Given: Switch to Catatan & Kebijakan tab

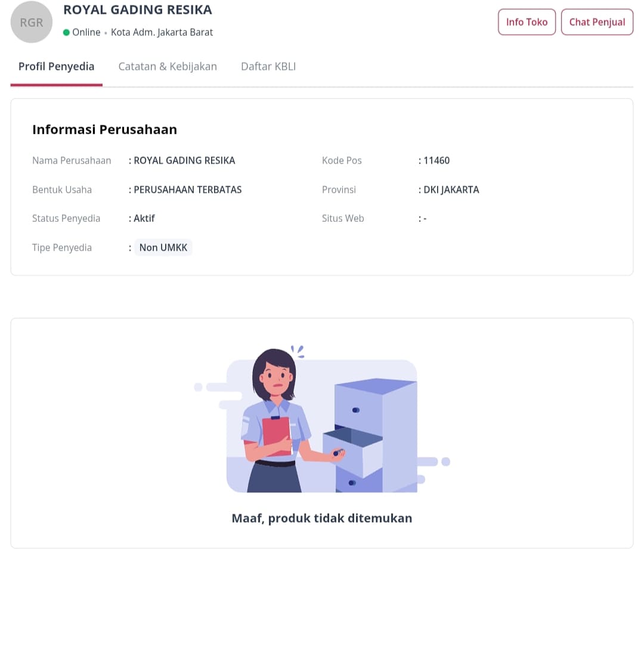Looking at the screenshot, I should 168,67.
